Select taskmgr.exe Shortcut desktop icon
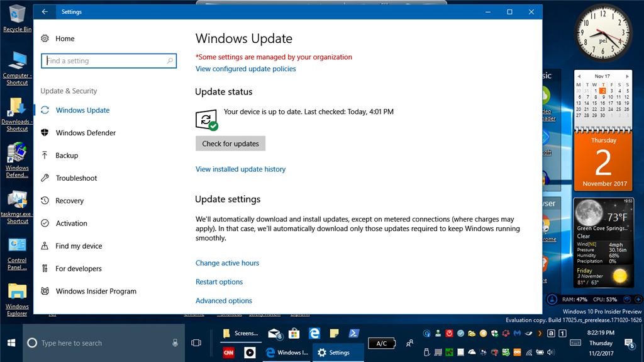This screenshot has width=644, height=362. click(x=17, y=207)
